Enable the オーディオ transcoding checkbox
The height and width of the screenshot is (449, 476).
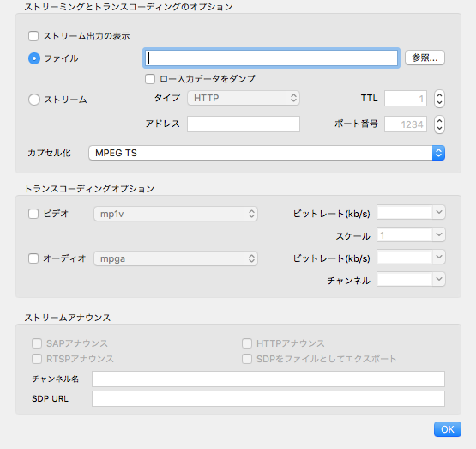33,258
